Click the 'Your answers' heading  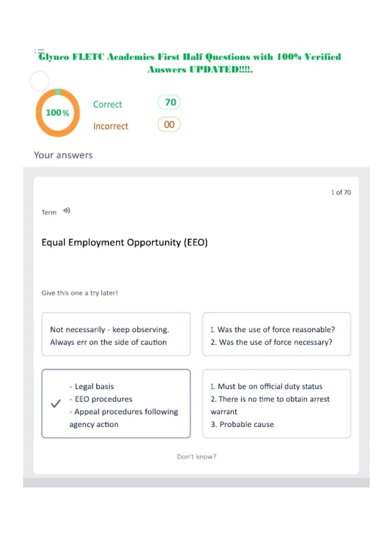(63, 155)
